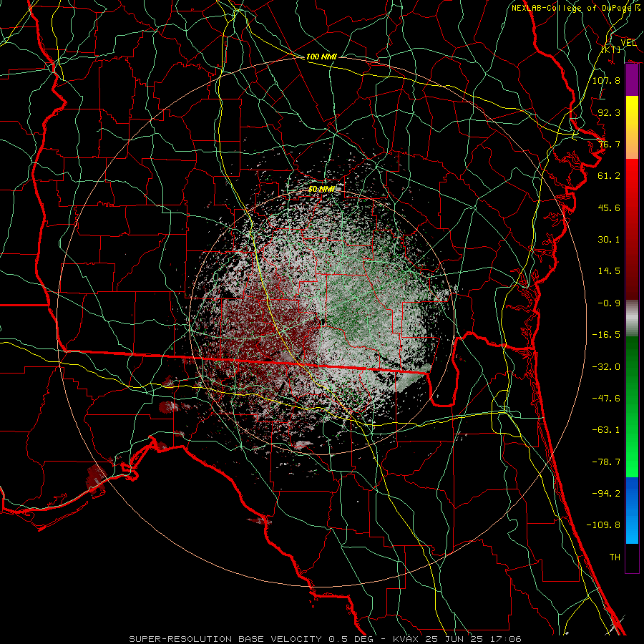Select the 14.5 velocity scale value

609,271
